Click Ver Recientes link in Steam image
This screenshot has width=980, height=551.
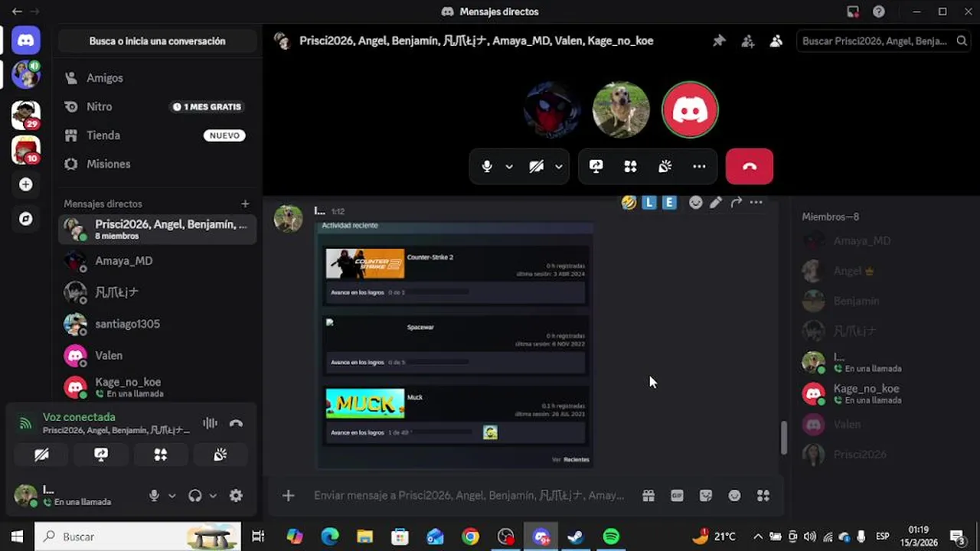[x=570, y=460]
